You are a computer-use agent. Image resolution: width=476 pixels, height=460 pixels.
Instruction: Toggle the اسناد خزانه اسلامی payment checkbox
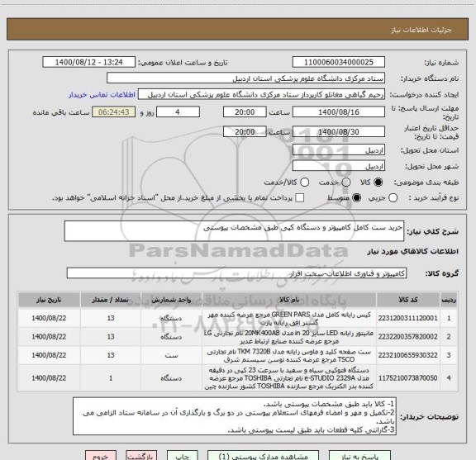300,198
